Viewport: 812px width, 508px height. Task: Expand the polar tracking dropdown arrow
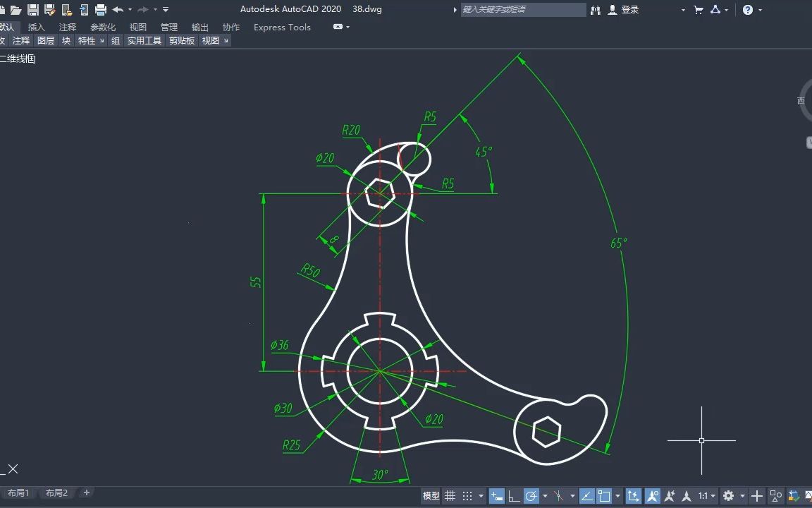[x=547, y=495]
